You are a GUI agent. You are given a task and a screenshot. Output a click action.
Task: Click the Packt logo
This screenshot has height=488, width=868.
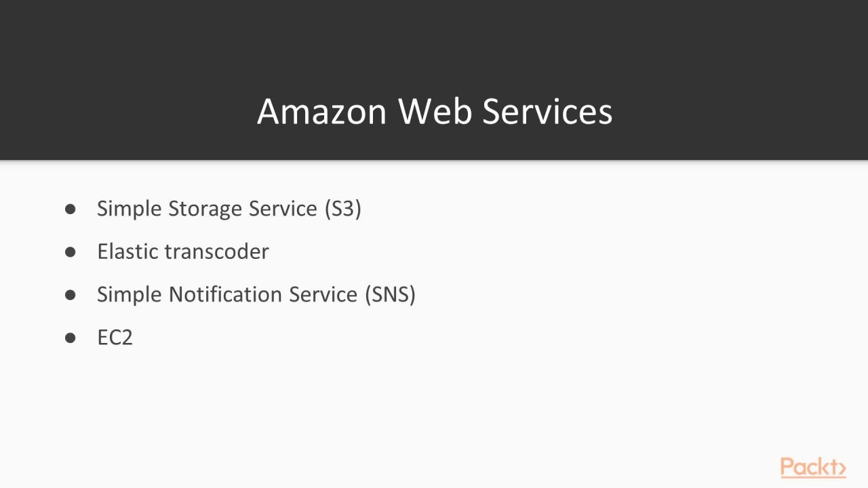click(812, 468)
